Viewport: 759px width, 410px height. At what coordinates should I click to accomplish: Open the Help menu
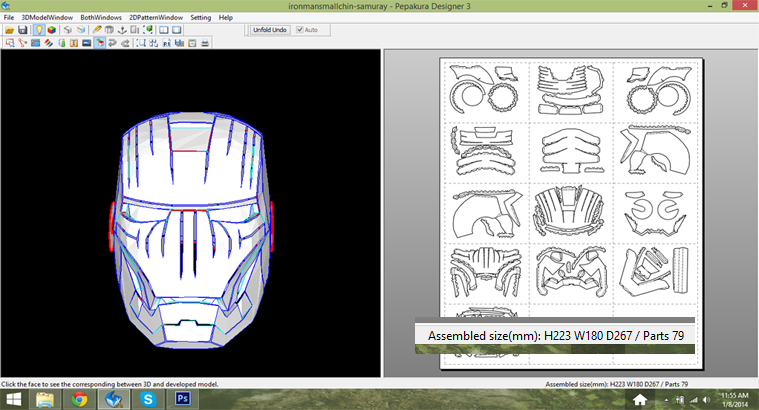click(x=226, y=17)
